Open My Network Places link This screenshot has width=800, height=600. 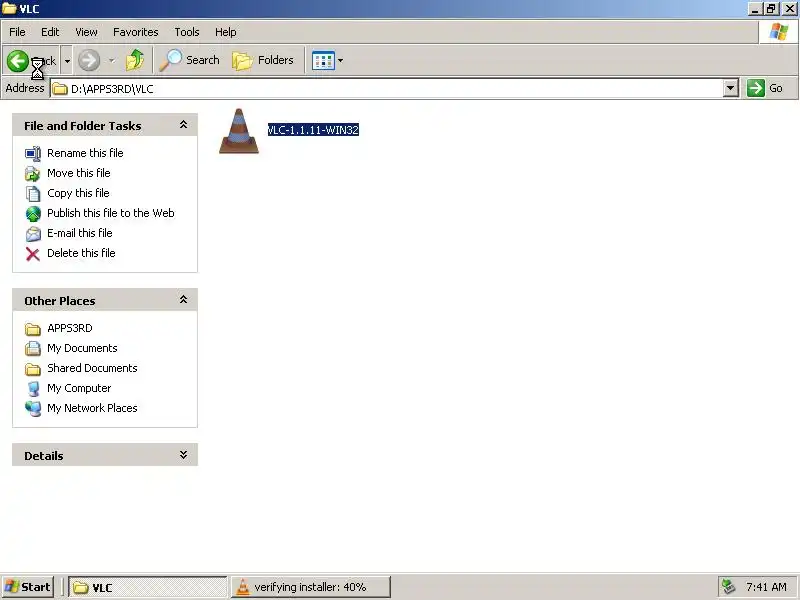(x=92, y=408)
